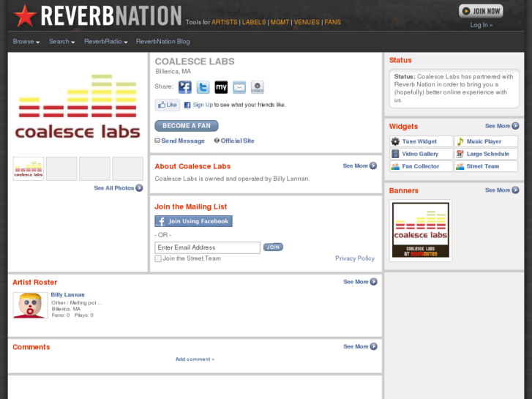Click Sign Up for Facebook link
Image resolution: width=532 pixels, height=399 pixels.
coord(203,105)
